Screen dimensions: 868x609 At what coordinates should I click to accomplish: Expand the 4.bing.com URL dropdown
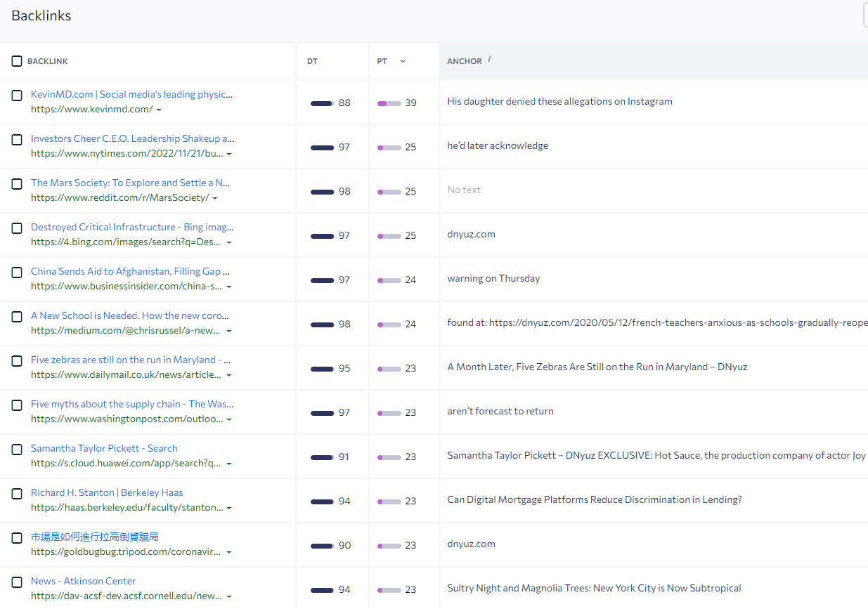pos(229,242)
